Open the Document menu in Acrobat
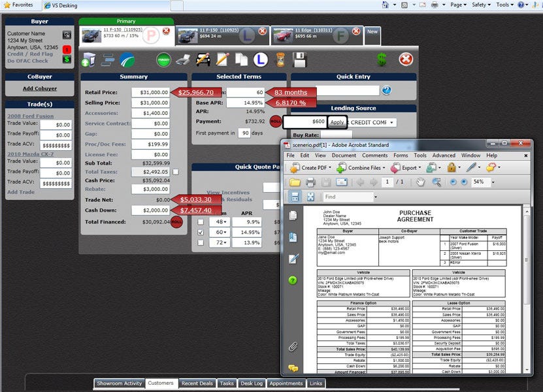 coord(344,155)
